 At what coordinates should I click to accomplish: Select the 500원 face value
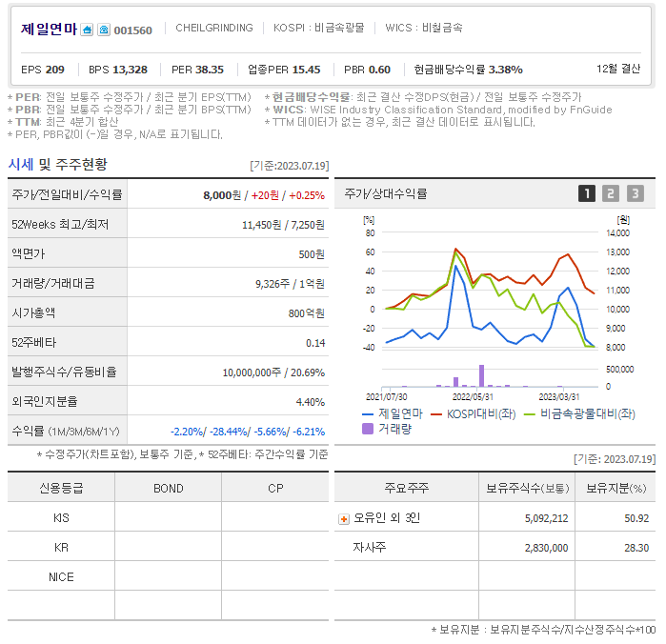[x=312, y=254]
